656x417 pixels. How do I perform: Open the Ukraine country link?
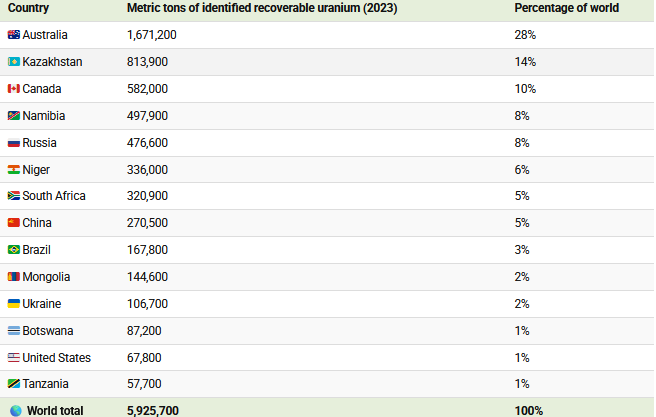(x=41, y=304)
